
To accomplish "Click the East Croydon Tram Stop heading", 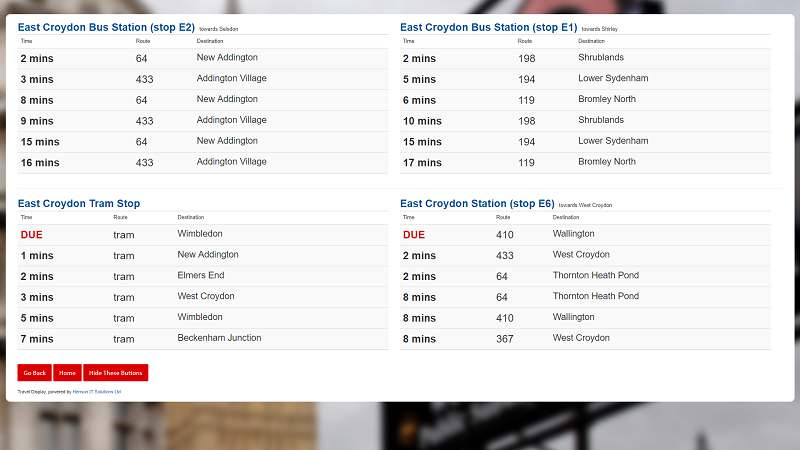I will (79, 203).
